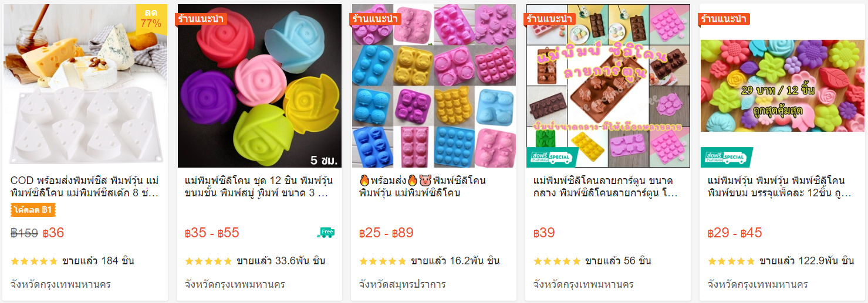Viewport: 868px width, 303px height.
Task: Open the cheese-shaped silicone mold image
Action: pyautogui.click(x=85, y=86)
